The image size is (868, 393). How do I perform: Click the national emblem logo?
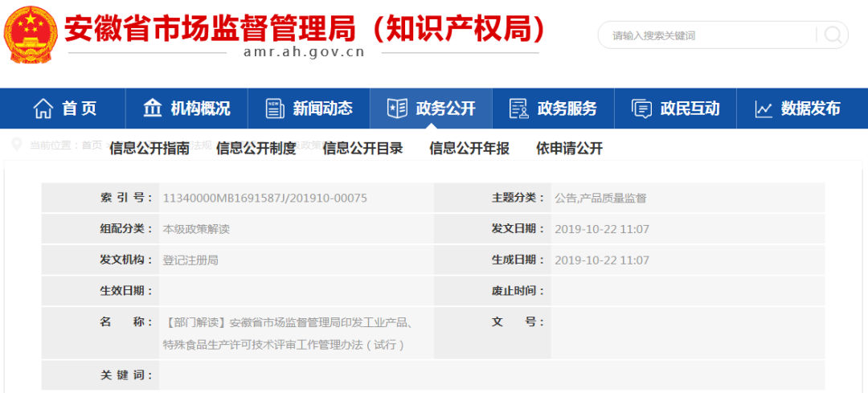click(31, 35)
